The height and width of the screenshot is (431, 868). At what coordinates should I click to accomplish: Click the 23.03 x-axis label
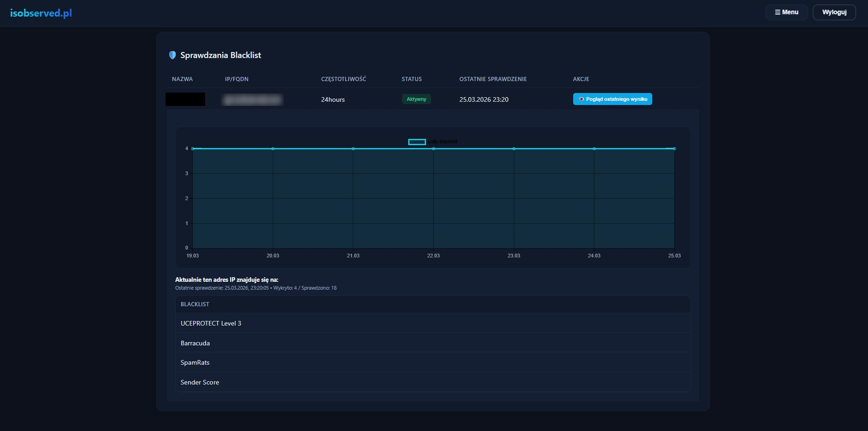(x=514, y=256)
